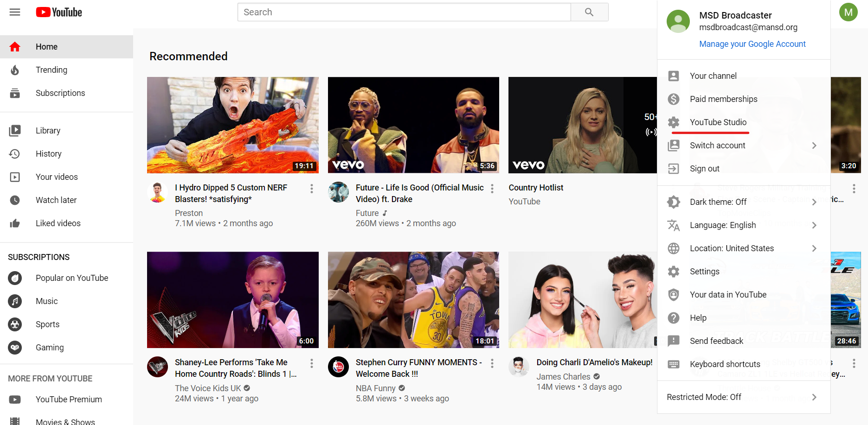Click the Library icon
Image resolution: width=868 pixels, height=425 pixels.
point(15,131)
